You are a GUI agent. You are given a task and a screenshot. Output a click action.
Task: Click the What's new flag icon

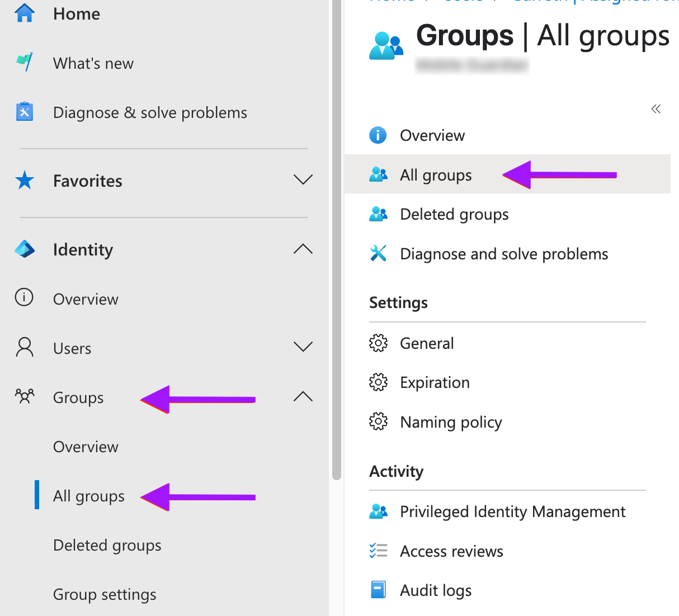pyautogui.click(x=24, y=62)
